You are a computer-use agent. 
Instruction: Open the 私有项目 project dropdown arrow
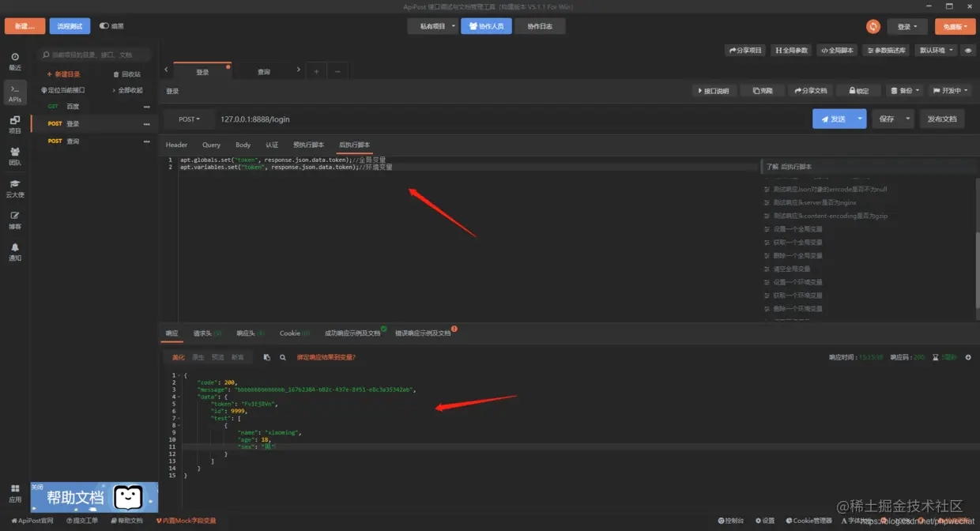pyautogui.click(x=454, y=26)
